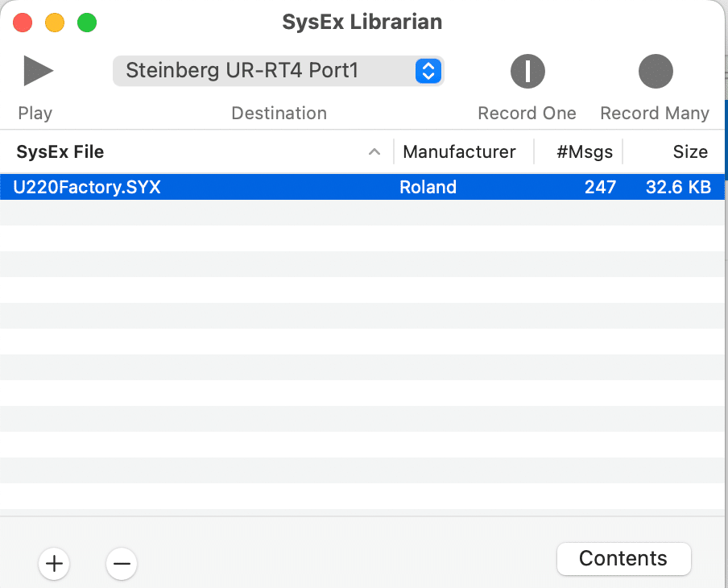Viewport: 728px width, 588px height.
Task: Click the Roland manufacturer cell
Action: tap(428, 188)
